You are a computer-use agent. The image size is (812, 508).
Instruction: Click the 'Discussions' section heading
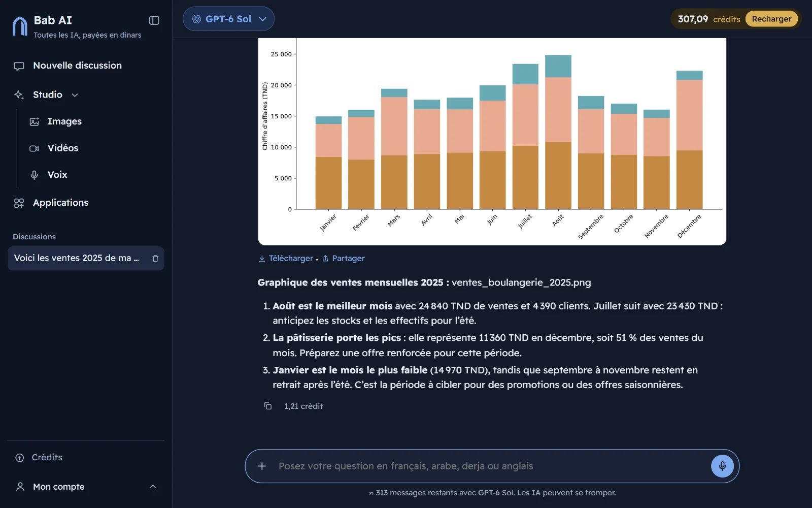point(34,237)
